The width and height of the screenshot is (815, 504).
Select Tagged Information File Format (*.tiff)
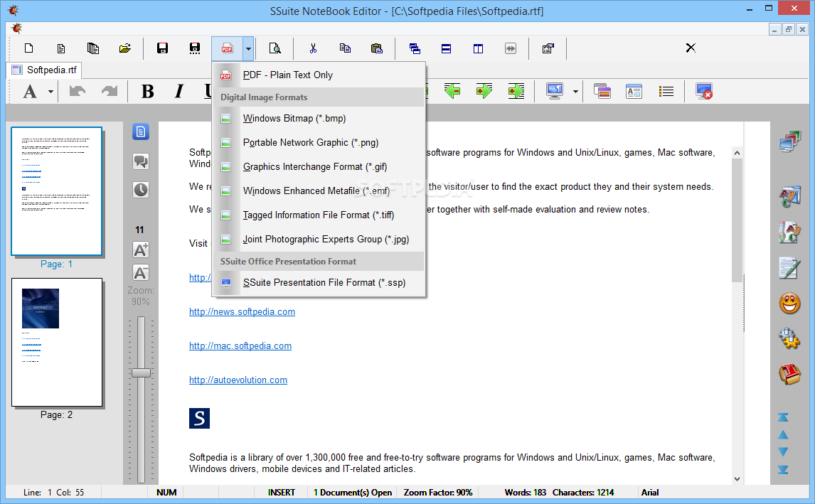pyautogui.click(x=319, y=215)
